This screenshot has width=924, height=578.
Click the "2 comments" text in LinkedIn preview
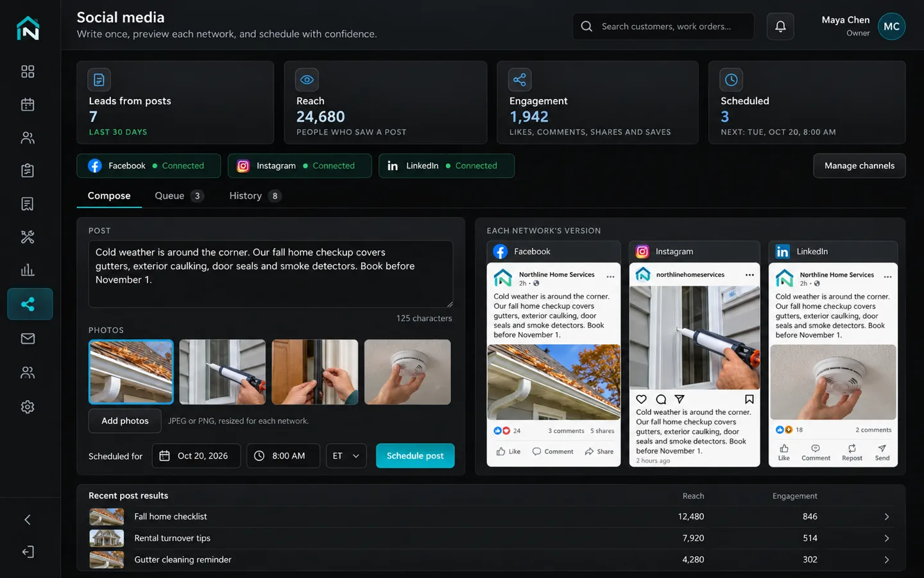point(873,430)
